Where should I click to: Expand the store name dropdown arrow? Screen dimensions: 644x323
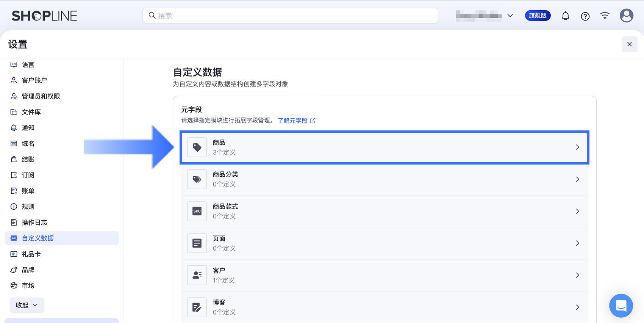point(510,16)
